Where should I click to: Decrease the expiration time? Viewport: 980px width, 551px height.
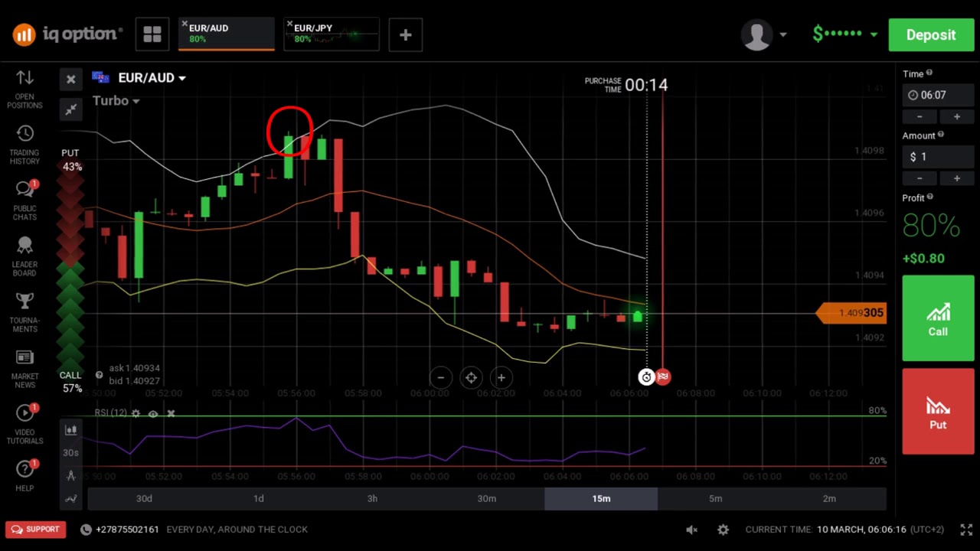pyautogui.click(x=920, y=116)
